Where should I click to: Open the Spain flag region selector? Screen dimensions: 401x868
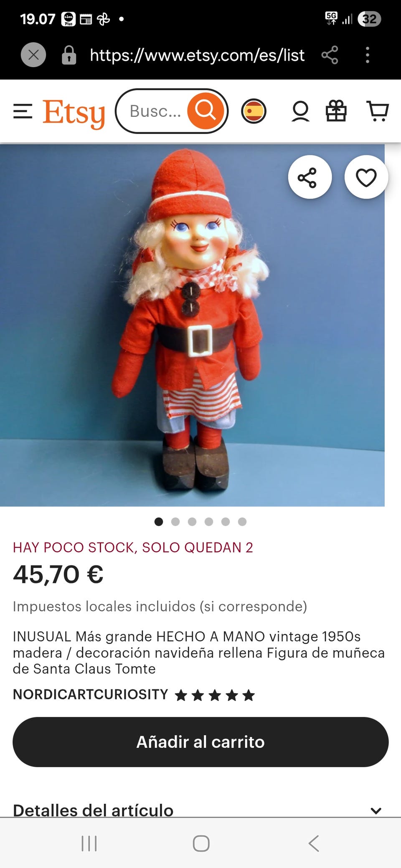pyautogui.click(x=254, y=111)
